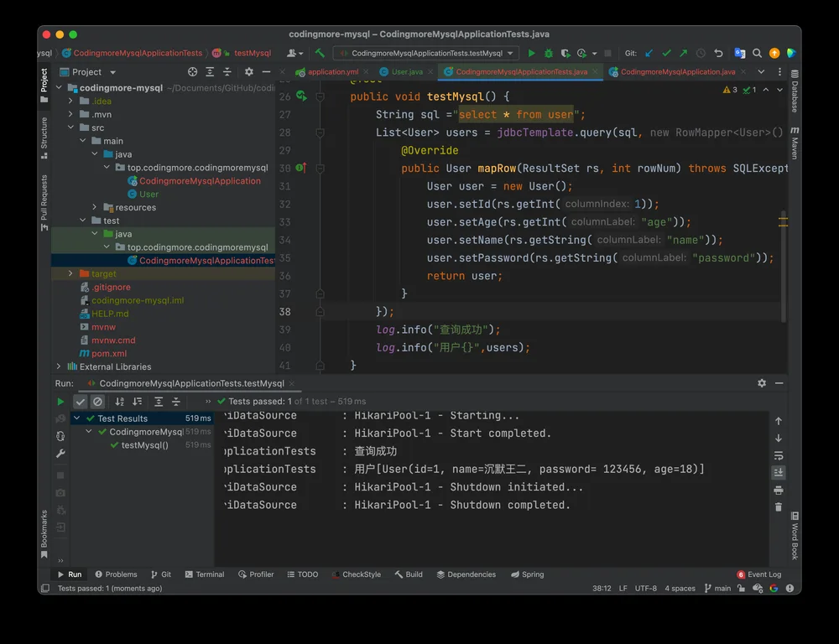Push commits with the green arrow
Image resolution: width=839 pixels, height=644 pixels.
(683, 53)
